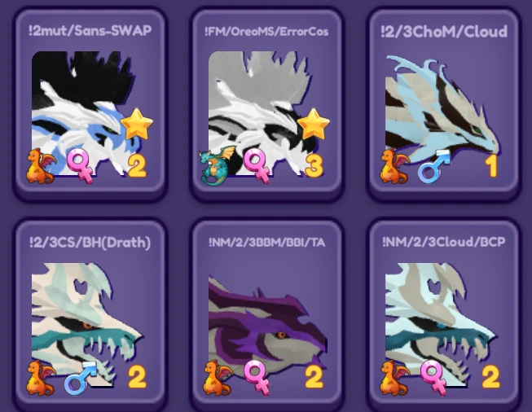Open the !2/3CS/BH(Drath) card title
The height and width of the screenshot is (412, 532).
coord(90,243)
